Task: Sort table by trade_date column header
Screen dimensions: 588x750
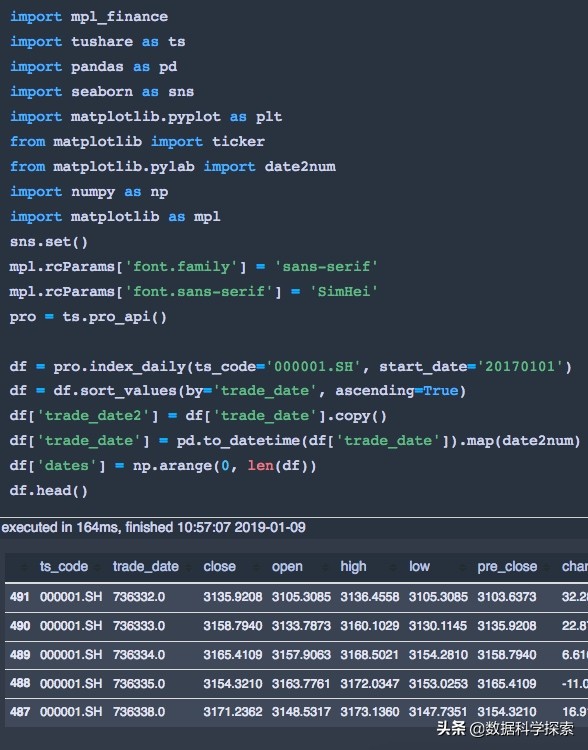Action: (145, 567)
